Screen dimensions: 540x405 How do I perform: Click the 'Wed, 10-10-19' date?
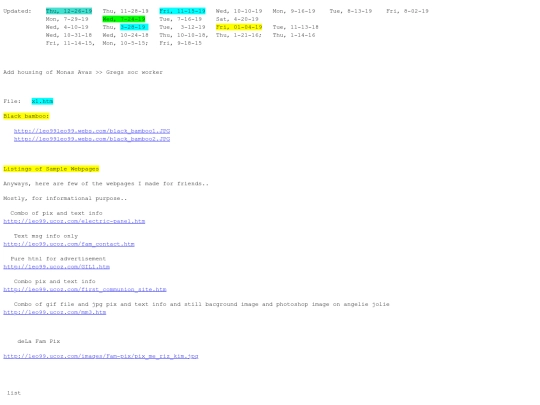pyautogui.click(x=239, y=11)
